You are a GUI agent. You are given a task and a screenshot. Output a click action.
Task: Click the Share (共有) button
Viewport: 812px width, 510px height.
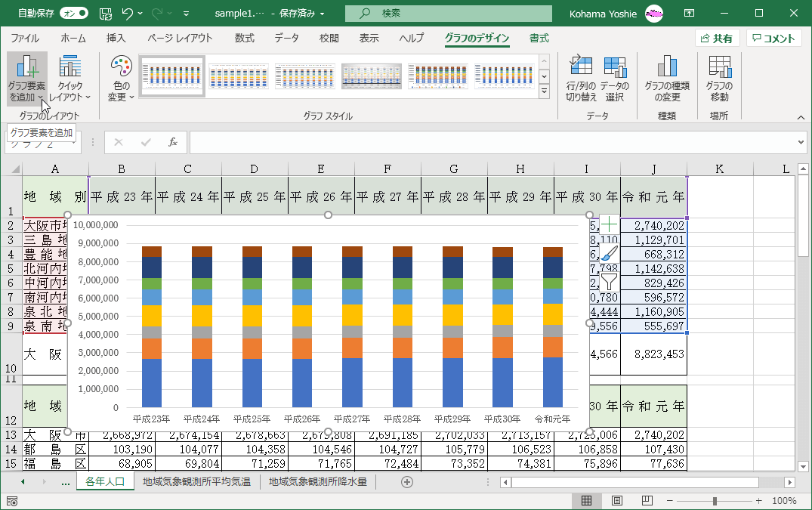pos(716,39)
